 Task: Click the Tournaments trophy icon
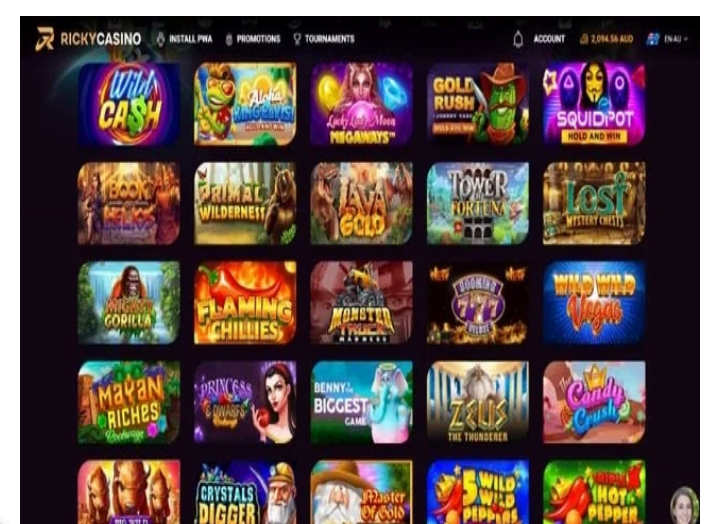coord(297,39)
